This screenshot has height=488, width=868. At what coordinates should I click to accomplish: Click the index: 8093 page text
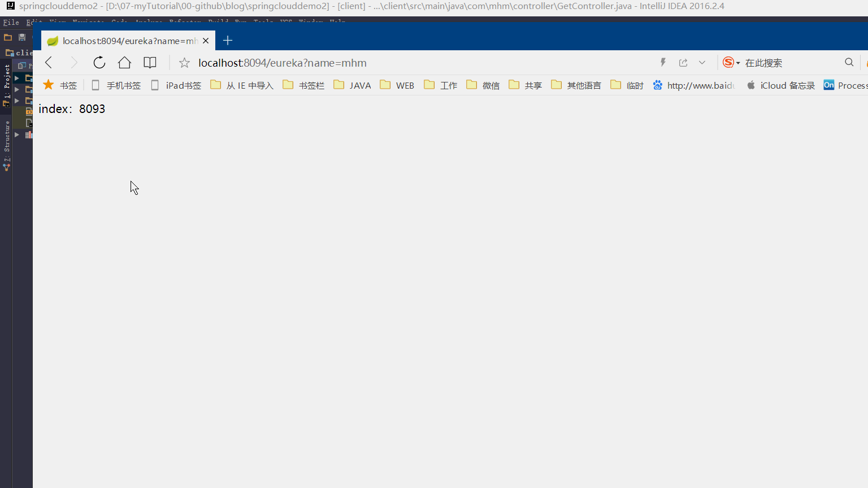[x=72, y=109]
